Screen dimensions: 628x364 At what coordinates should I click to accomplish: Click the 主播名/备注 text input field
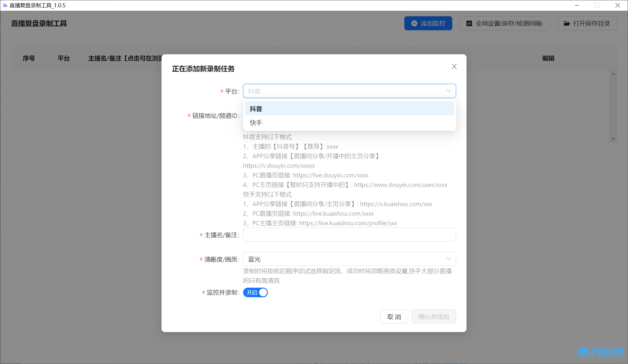pyautogui.click(x=349, y=235)
